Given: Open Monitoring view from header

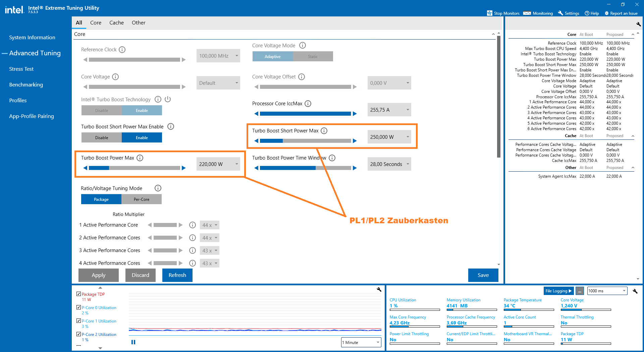Looking at the screenshot, I should [x=538, y=13].
